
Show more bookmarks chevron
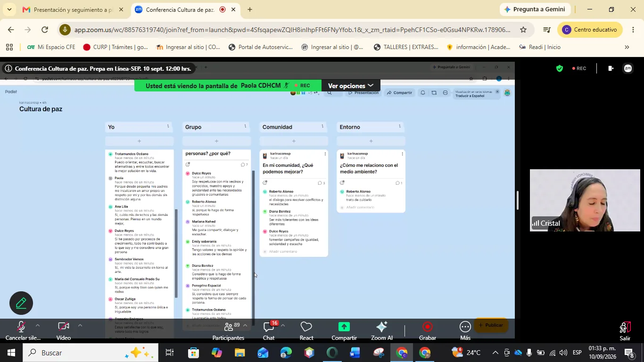coord(627,47)
